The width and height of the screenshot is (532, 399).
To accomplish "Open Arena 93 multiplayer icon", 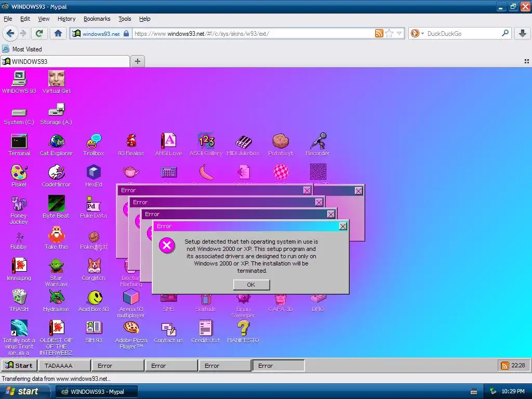I will (131, 303).
